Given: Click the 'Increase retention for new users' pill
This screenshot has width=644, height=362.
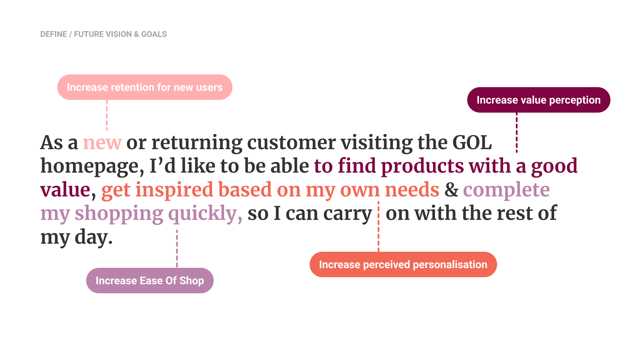Looking at the screenshot, I should (x=145, y=87).
